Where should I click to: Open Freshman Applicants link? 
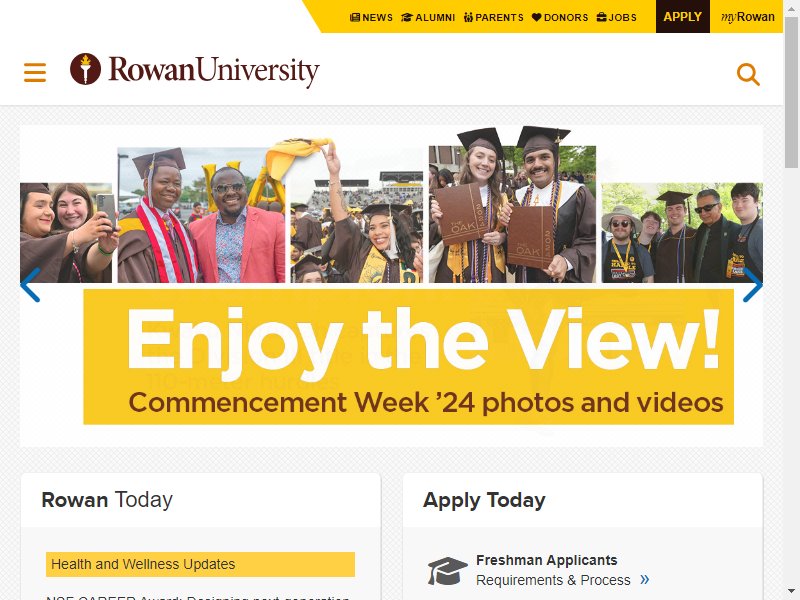click(x=546, y=560)
